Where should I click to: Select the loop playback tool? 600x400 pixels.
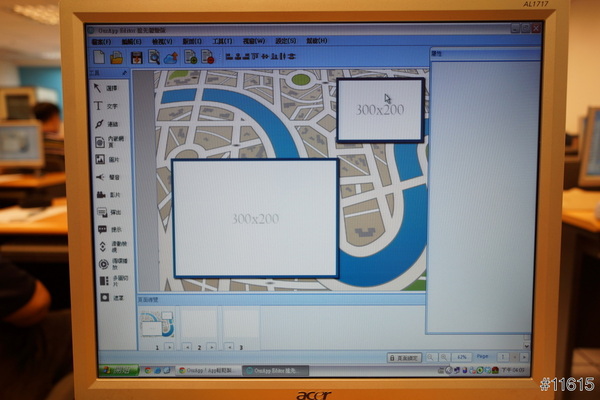(113, 264)
